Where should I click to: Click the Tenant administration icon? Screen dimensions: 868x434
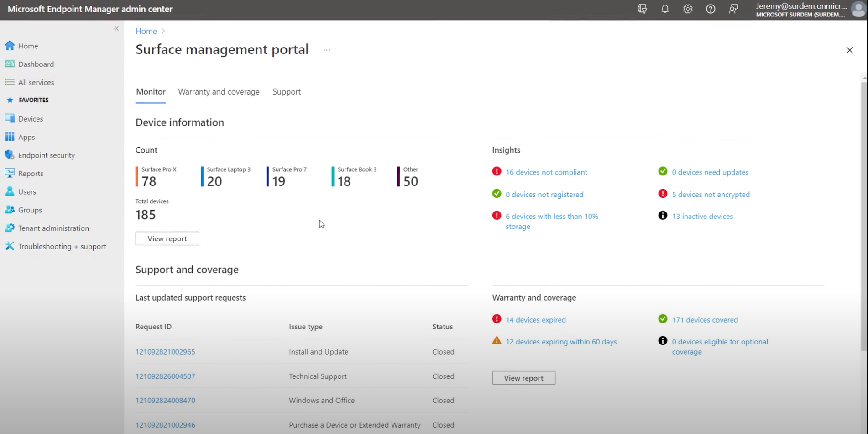point(10,228)
